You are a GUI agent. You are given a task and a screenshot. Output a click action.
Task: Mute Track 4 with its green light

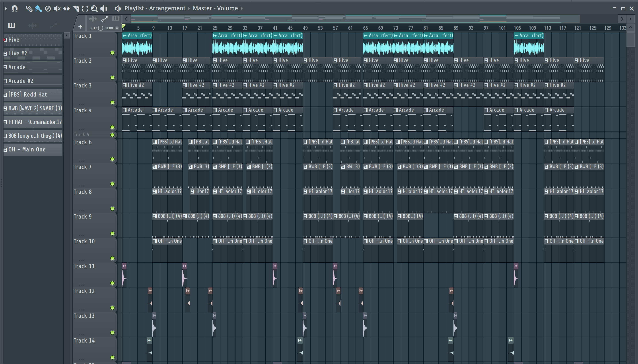(112, 127)
